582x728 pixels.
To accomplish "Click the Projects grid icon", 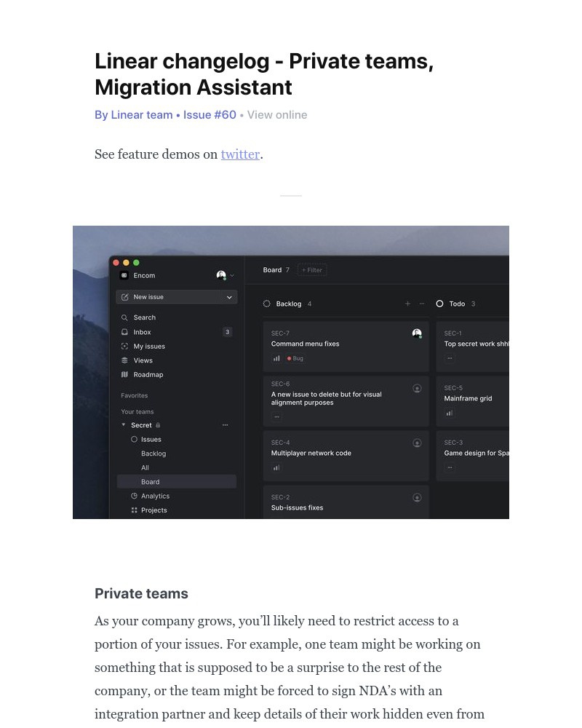I will pos(134,510).
